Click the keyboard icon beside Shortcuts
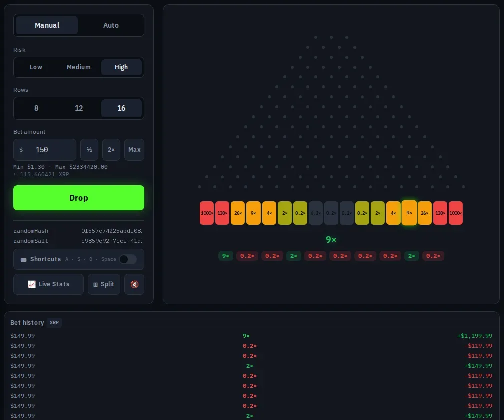The height and width of the screenshot is (420, 504). pyautogui.click(x=24, y=259)
